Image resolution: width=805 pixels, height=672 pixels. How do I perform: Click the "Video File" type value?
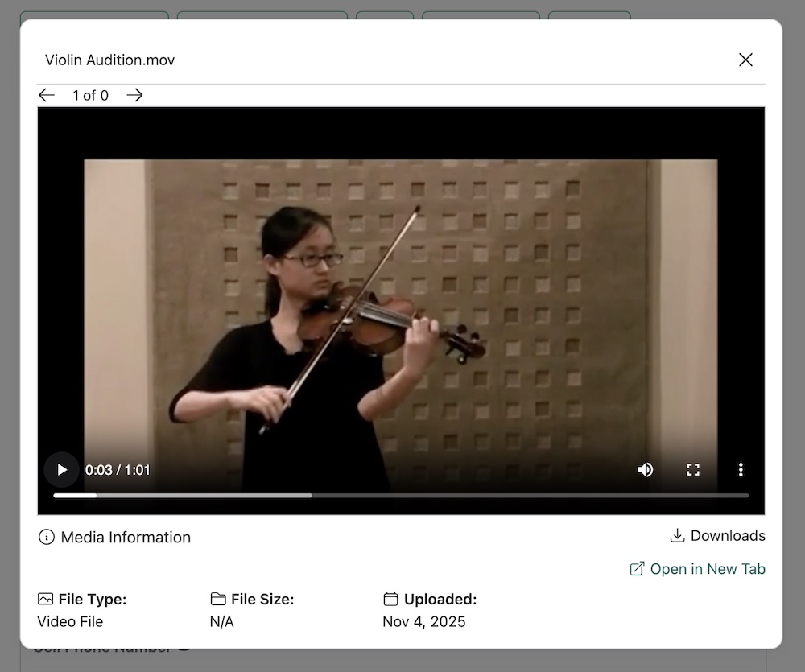click(x=70, y=621)
